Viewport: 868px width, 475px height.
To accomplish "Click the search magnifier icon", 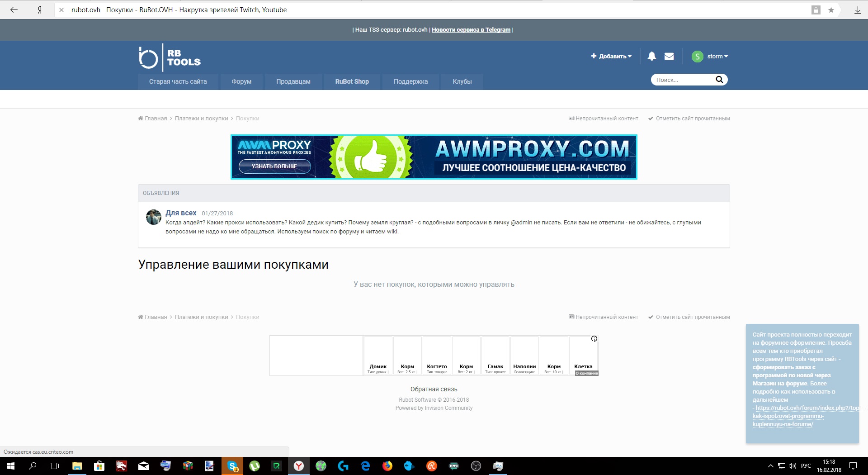I will point(719,80).
